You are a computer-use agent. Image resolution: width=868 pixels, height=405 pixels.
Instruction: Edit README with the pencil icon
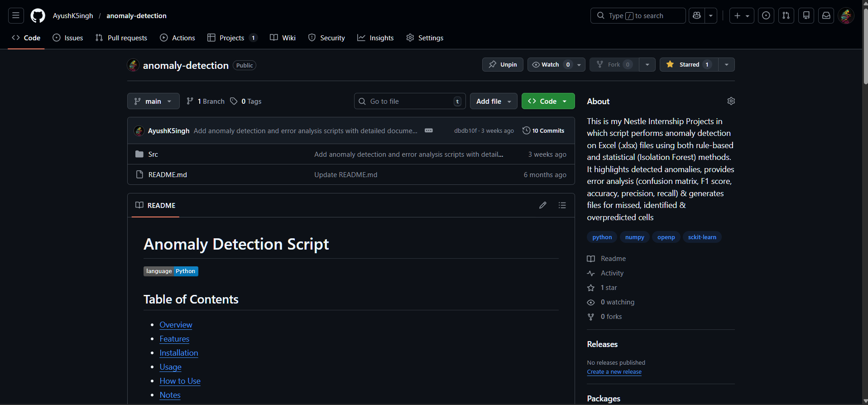542,205
